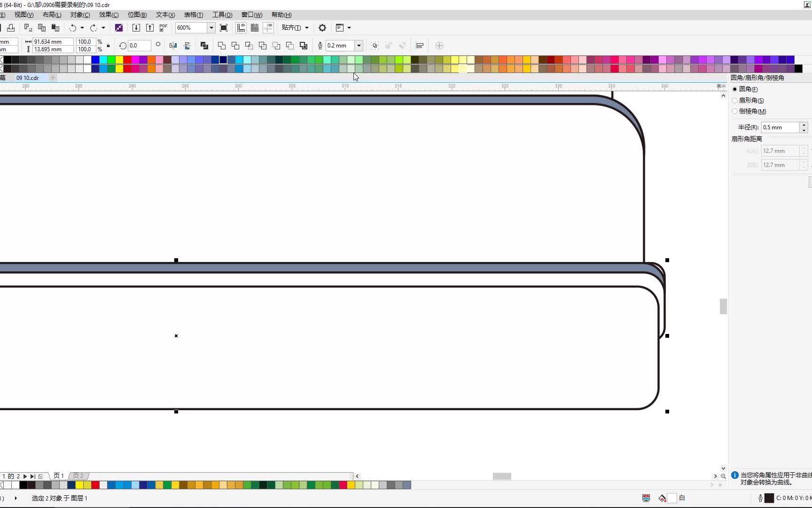This screenshot has height=508, width=812.
Task: Open the 窗口 Window menu
Action: tap(252, 15)
